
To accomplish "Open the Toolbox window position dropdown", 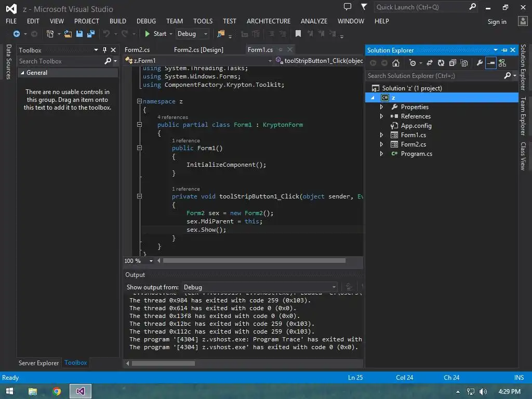I will click(96, 50).
